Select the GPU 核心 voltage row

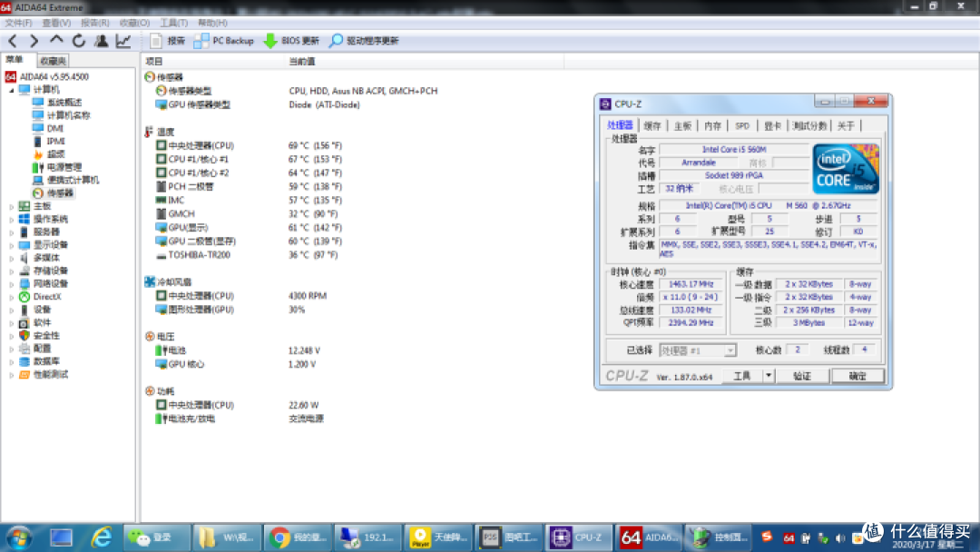point(236,364)
